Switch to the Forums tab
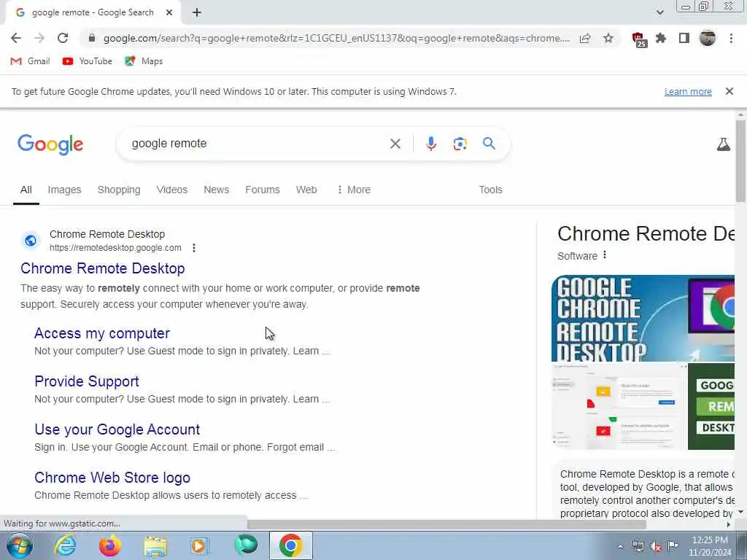The width and height of the screenshot is (747, 560). click(263, 190)
